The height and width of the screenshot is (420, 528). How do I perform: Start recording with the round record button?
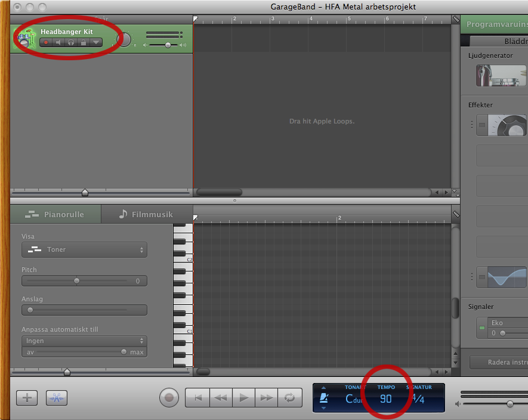(x=169, y=397)
